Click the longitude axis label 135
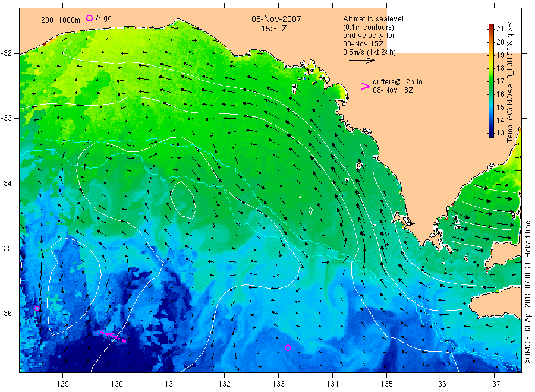The width and height of the screenshot is (535, 392). click(386, 384)
